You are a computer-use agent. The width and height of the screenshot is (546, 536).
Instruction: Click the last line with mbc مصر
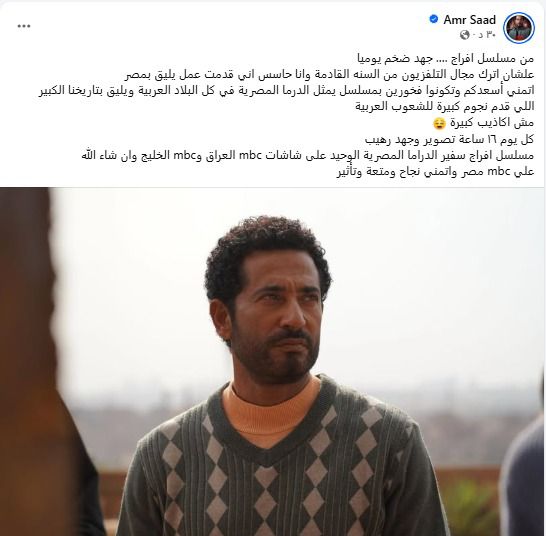[x=435, y=172]
